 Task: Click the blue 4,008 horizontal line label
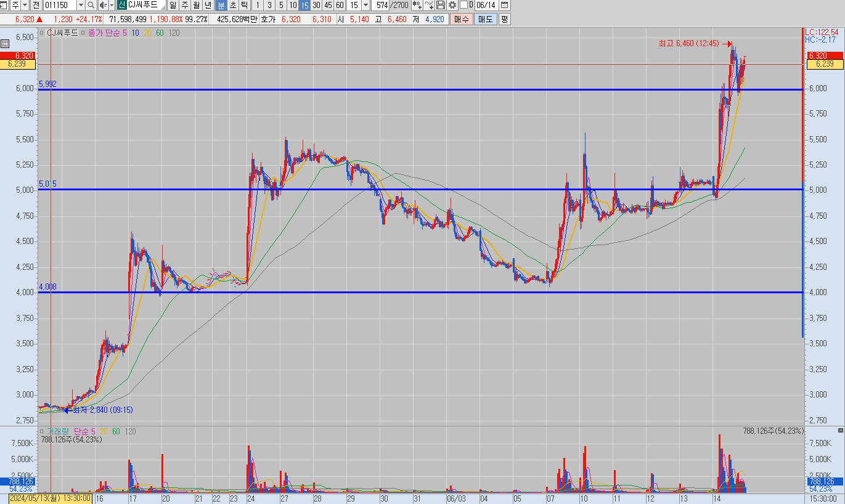click(x=47, y=287)
